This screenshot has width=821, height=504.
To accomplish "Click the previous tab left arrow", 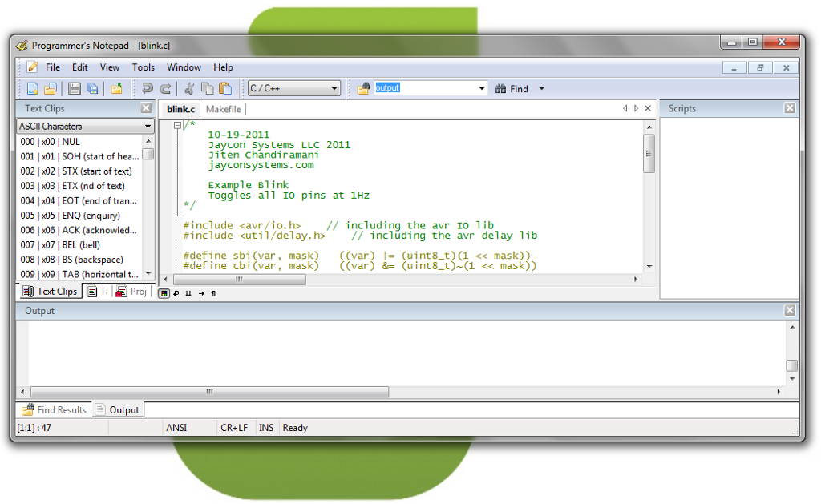I will coord(625,108).
